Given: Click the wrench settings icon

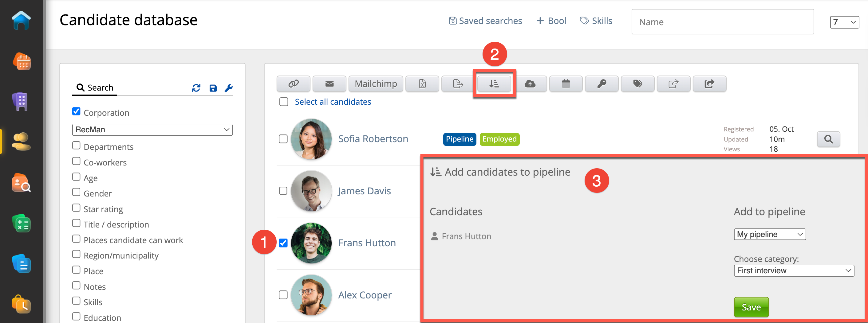Looking at the screenshot, I should (228, 88).
